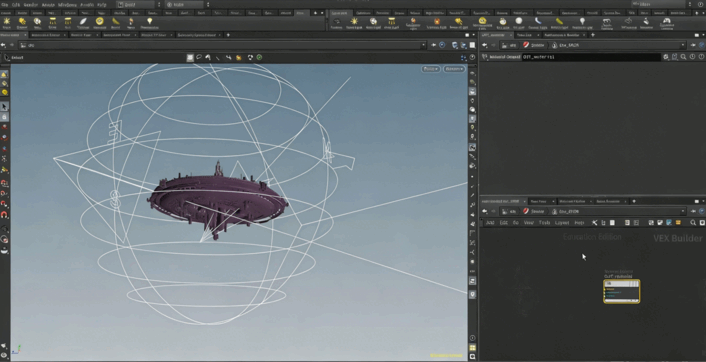The height and width of the screenshot is (362, 706).
Task: Switch to brush selection mode
Action: tap(208, 58)
